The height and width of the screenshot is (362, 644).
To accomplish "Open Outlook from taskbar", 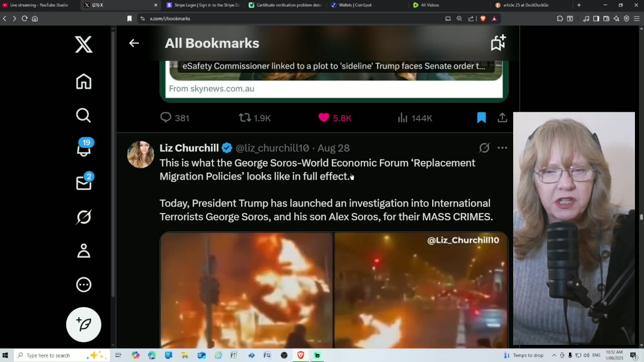I will [x=202, y=355].
